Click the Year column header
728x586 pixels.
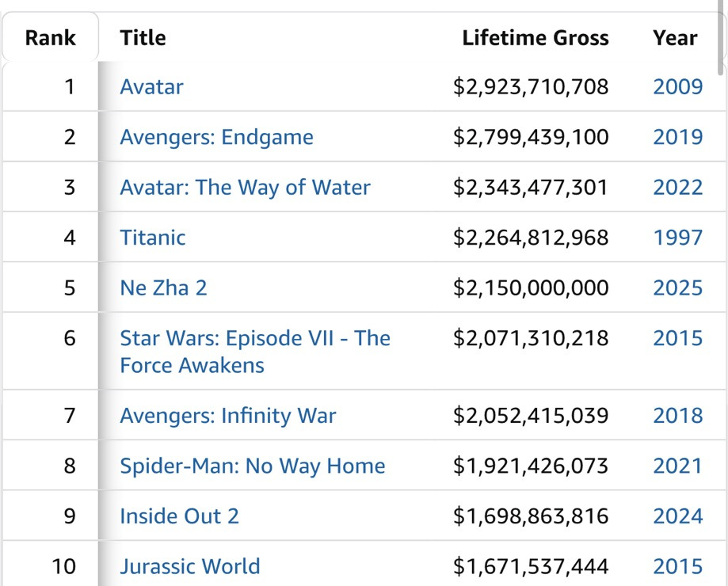(675, 37)
